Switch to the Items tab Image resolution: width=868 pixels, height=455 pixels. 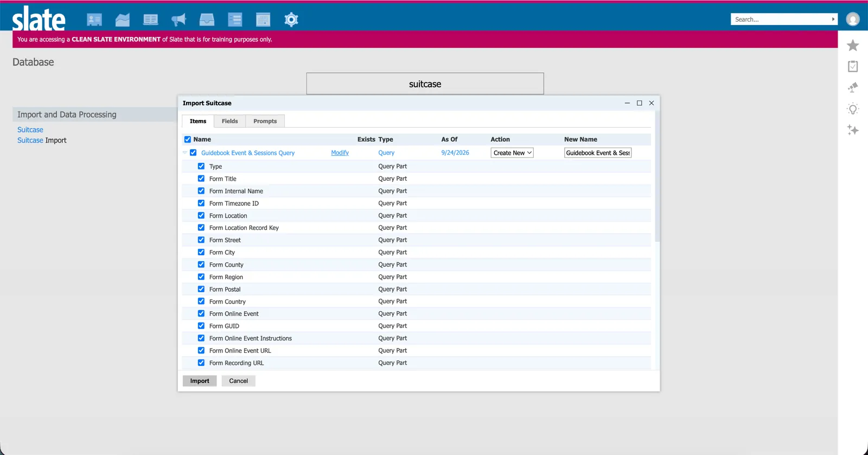(x=198, y=121)
